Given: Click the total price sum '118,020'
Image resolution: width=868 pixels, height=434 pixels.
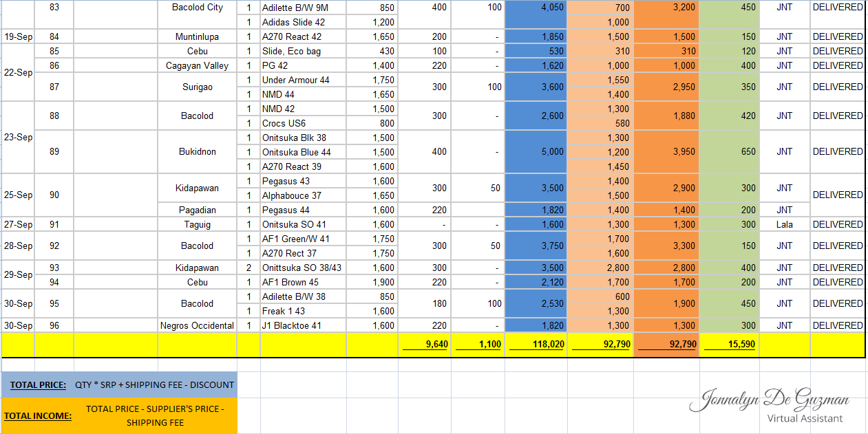Looking at the screenshot, I should 536,345.
